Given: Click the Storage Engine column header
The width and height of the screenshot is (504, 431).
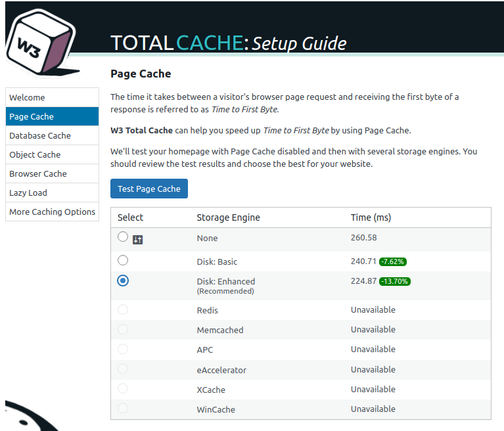Looking at the screenshot, I should pos(228,217).
